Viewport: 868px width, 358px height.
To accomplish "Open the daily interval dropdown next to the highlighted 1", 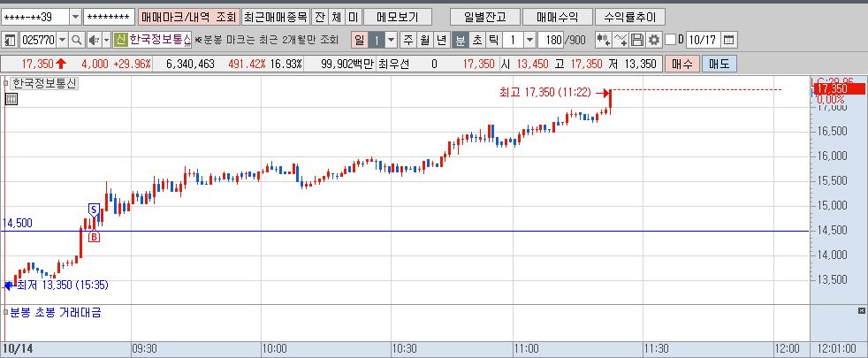I will 392,40.
